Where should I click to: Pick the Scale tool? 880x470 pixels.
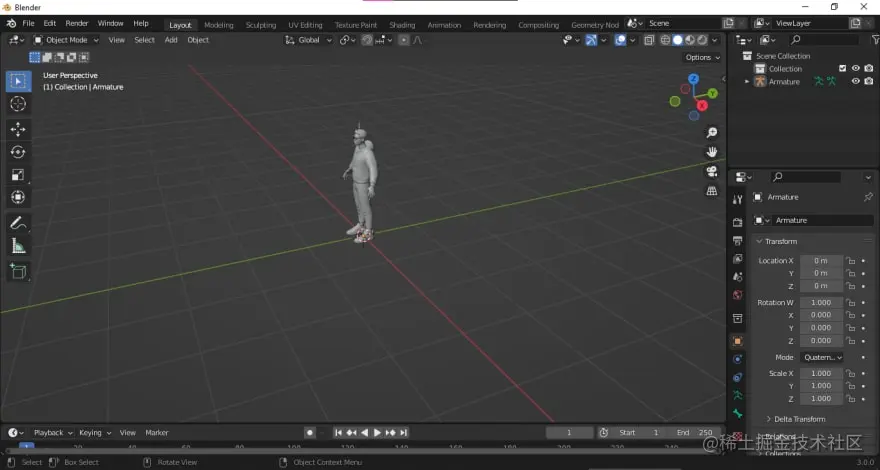pos(18,175)
